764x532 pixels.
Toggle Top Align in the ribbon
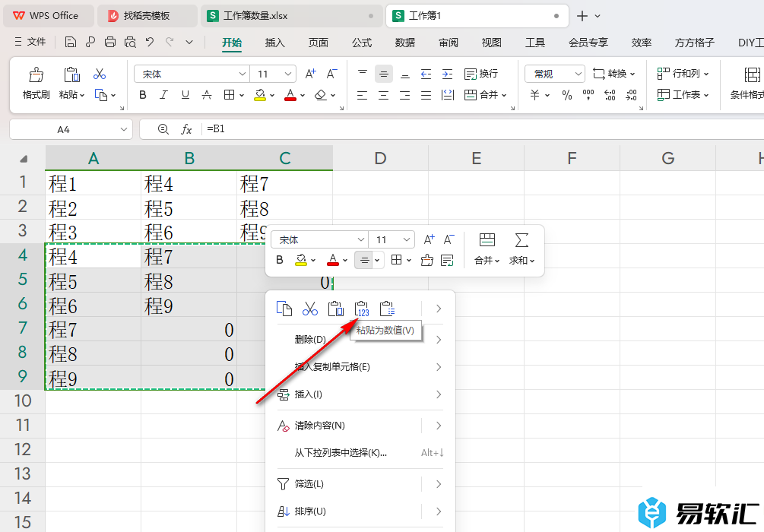pyautogui.click(x=362, y=74)
